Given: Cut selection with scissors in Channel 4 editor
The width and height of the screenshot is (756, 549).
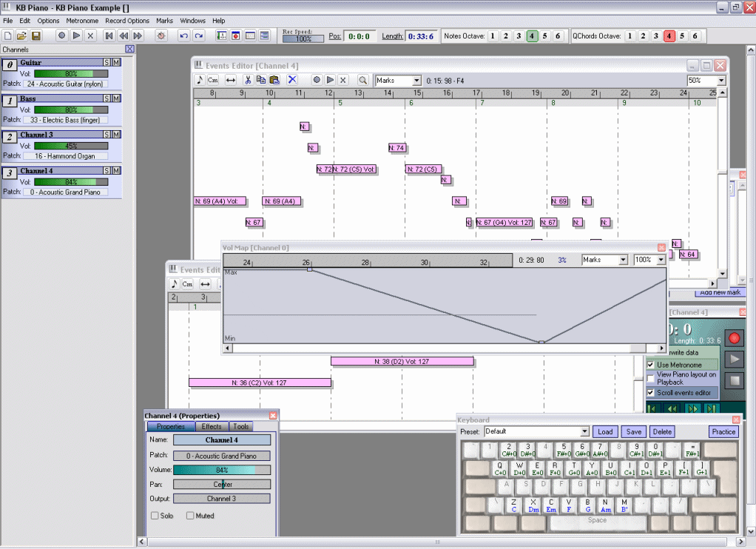Looking at the screenshot, I should tap(248, 80).
